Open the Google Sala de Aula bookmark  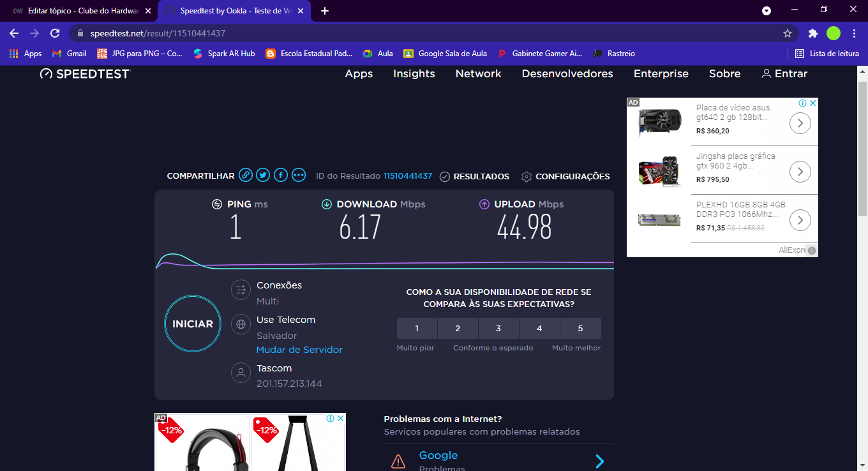pyautogui.click(x=445, y=54)
